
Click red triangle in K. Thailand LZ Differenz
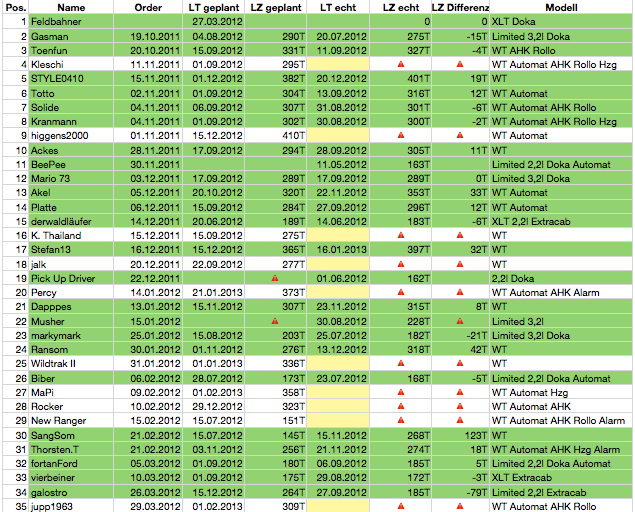[x=460, y=235]
